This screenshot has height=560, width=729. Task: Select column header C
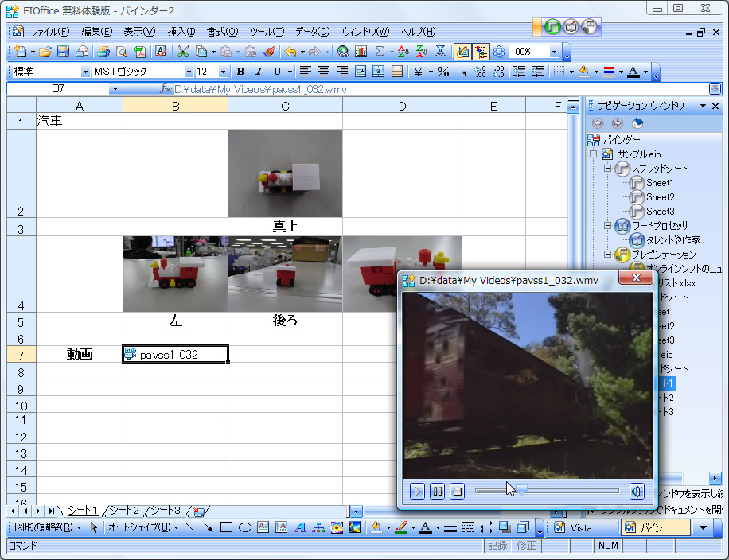tap(285, 106)
